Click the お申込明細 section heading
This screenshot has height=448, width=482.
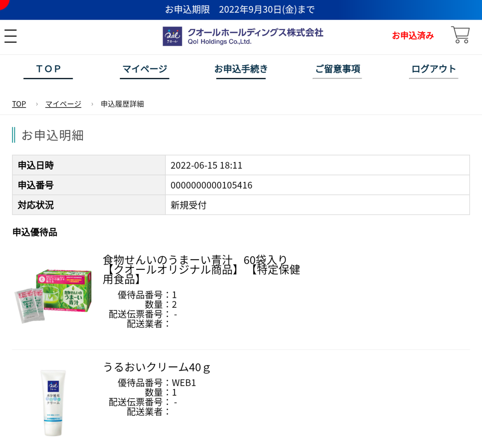(53, 135)
